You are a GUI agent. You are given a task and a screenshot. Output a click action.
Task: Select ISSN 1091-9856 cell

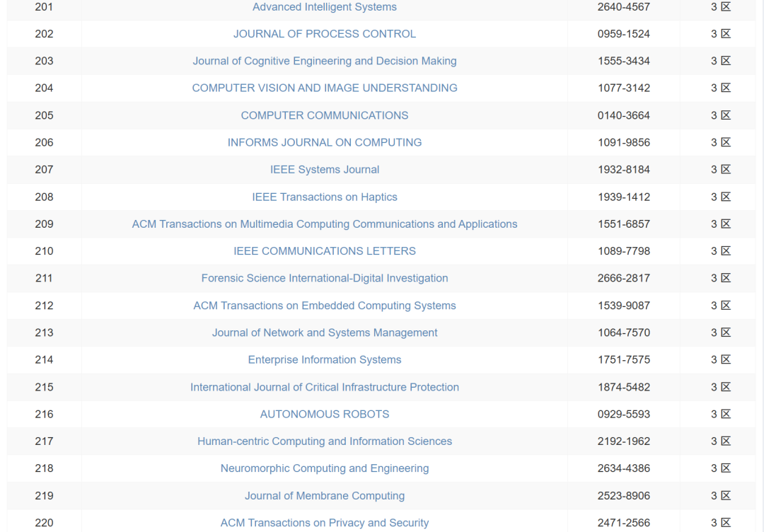click(x=624, y=142)
